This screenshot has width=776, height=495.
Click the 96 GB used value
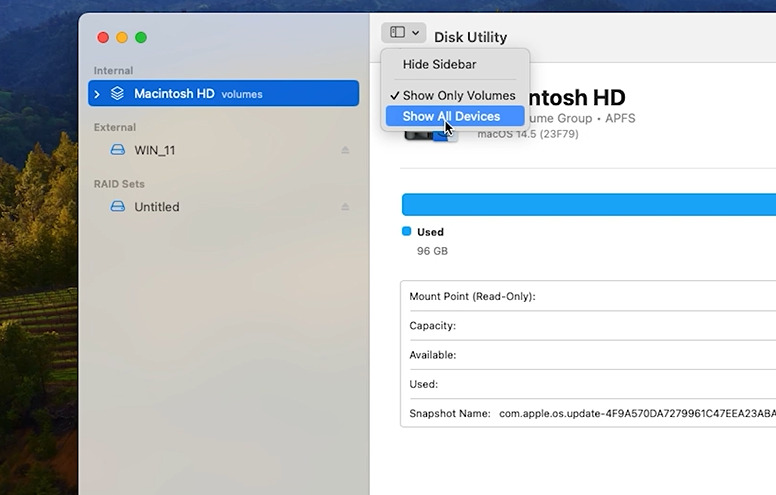[x=432, y=251]
